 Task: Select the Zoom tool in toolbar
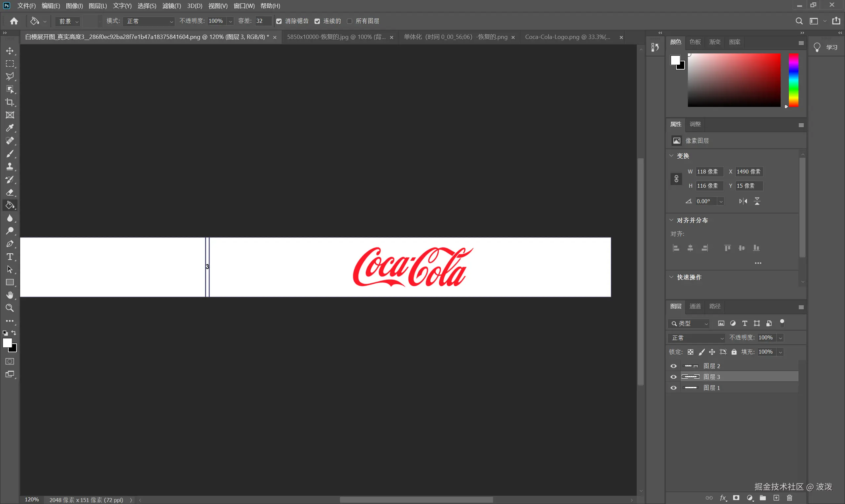click(x=10, y=308)
